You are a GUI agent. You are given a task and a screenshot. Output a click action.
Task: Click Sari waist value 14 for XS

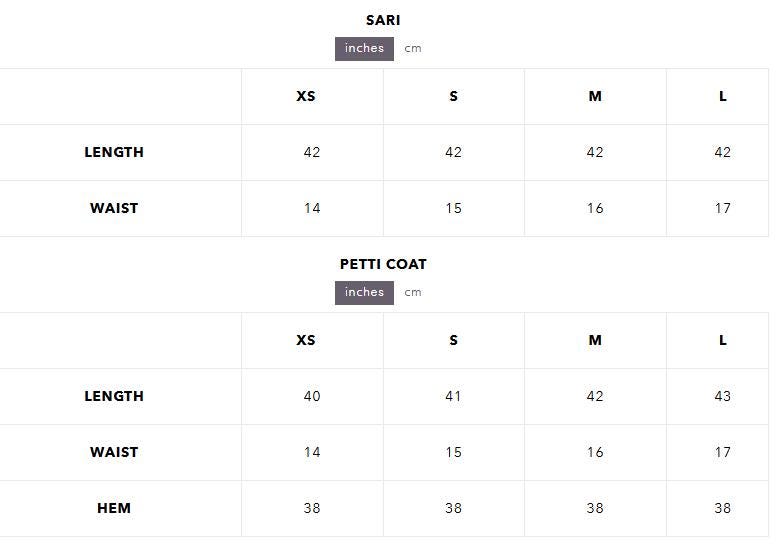tap(312, 208)
